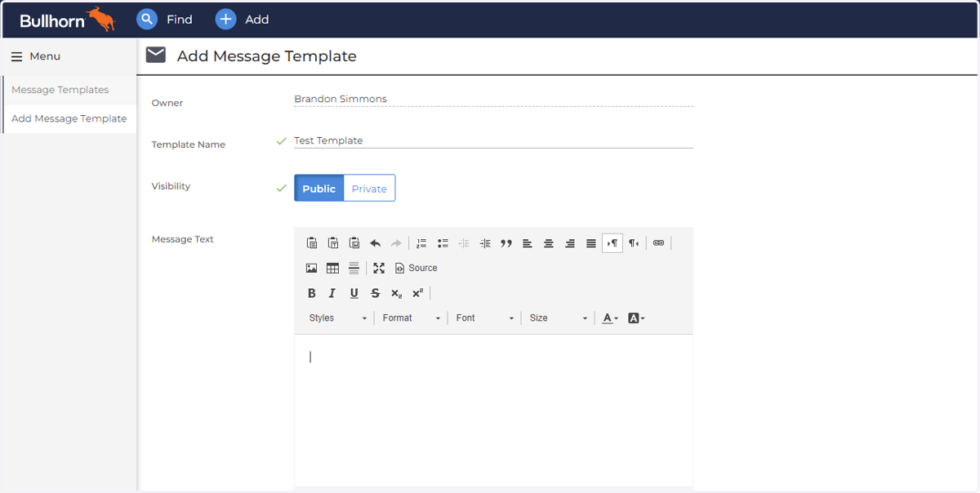Viewport: 980px width, 493px height.
Task: Click the Add button
Action: click(x=243, y=19)
